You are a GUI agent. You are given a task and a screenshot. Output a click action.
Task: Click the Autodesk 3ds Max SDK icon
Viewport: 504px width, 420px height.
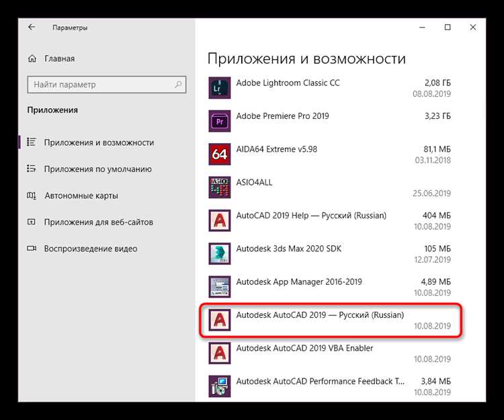pyautogui.click(x=220, y=253)
